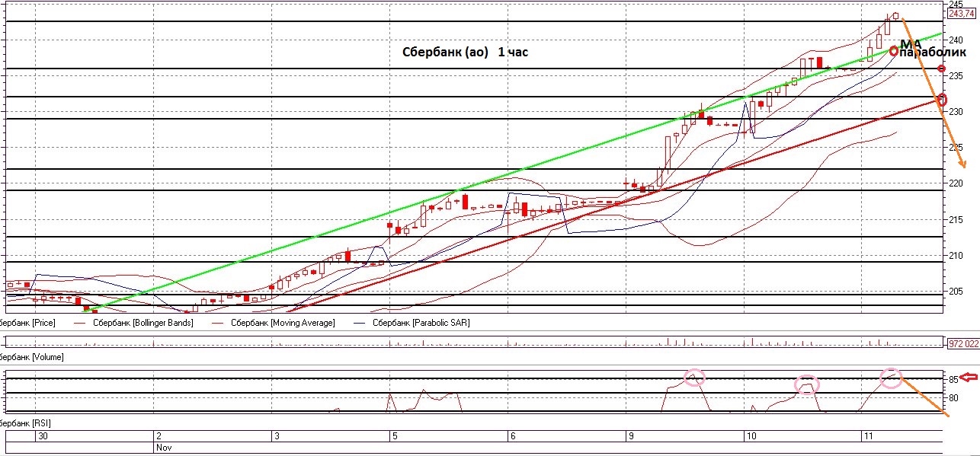Click the 235 price axis label
The height and width of the screenshot is (456, 980).
click(956, 75)
